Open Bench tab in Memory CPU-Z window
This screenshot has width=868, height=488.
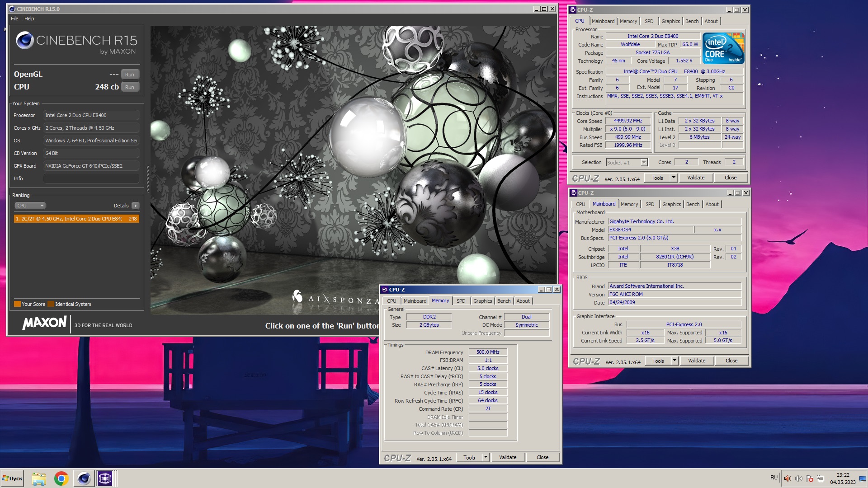tap(504, 301)
